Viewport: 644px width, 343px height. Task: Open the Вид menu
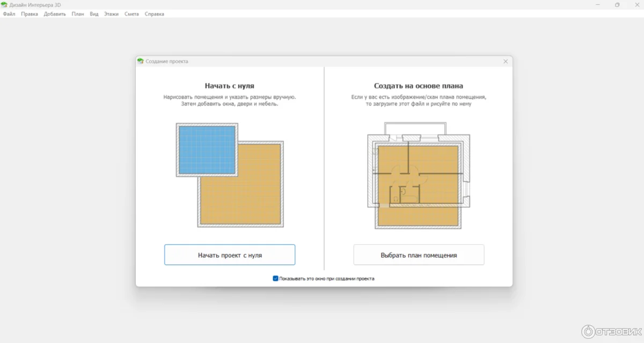pos(94,14)
